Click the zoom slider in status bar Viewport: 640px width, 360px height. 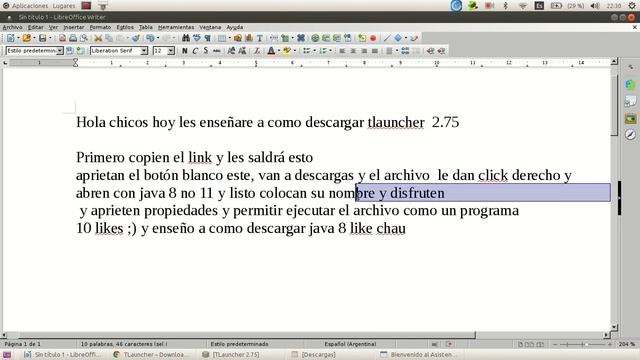(583, 344)
